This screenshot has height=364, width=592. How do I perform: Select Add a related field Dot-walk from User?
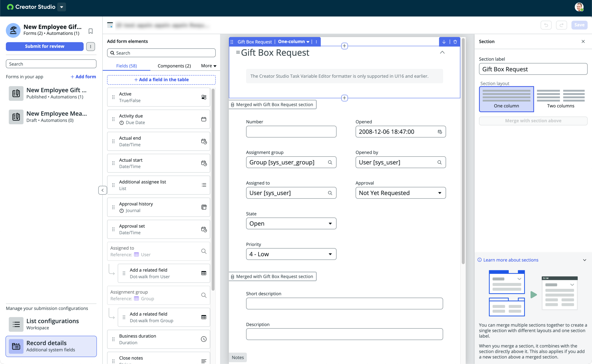click(x=164, y=273)
